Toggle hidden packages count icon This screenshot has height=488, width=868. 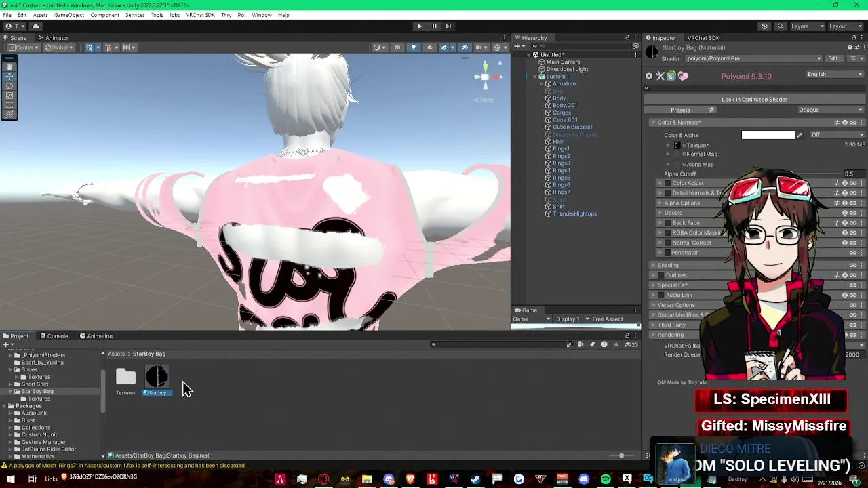click(631, 344)
